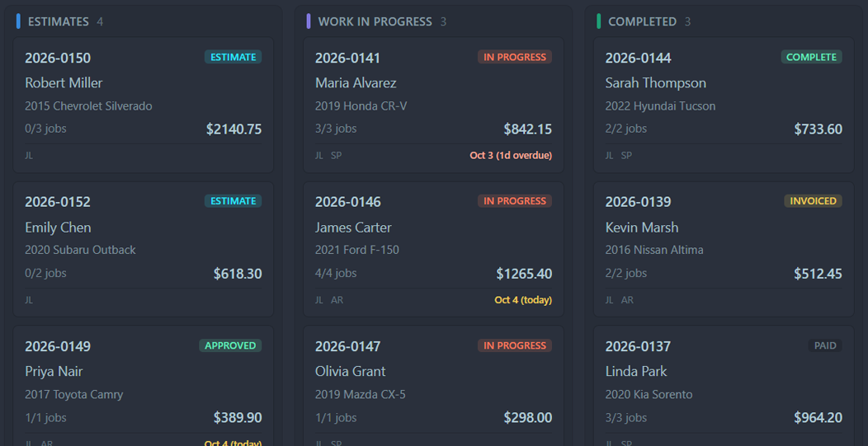
Task: Click Oct 4 (today) on James Carter card
Action: coord(523,300)
